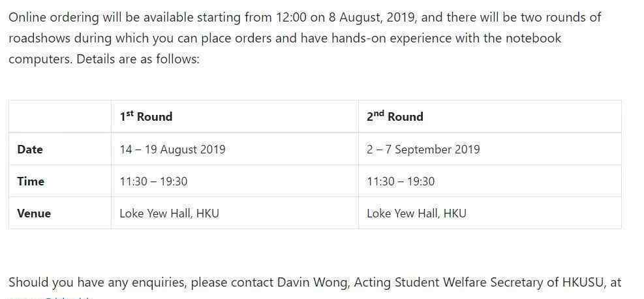This screenshot has width=644, height=299.
Task: Click the empty top-left table header cell
Action: click(x=60, y=117)
